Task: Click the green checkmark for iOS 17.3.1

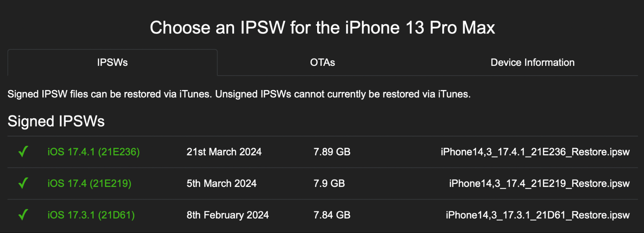Action: (x=23, y=215)
